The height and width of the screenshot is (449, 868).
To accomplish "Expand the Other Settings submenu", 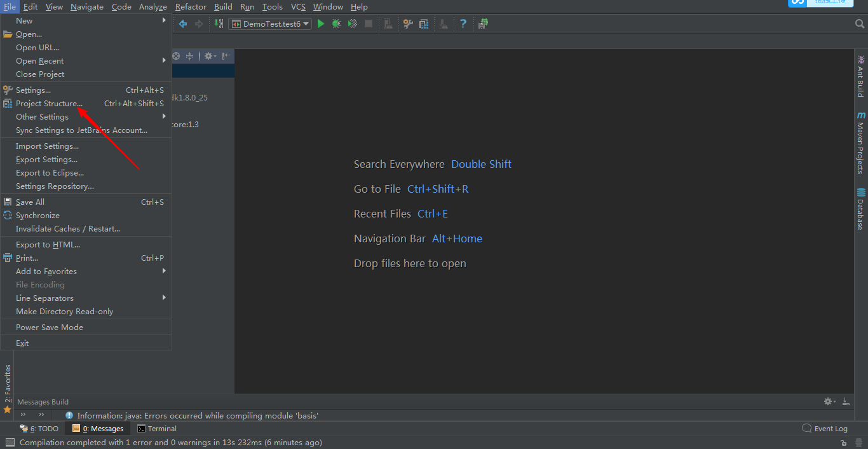I will (86, 116).
